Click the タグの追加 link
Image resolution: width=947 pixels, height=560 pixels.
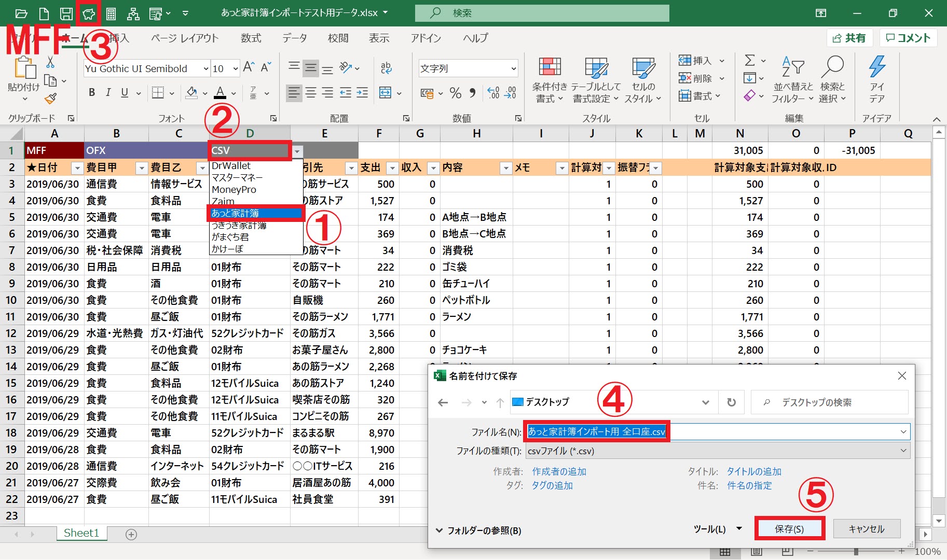[552, 485]
